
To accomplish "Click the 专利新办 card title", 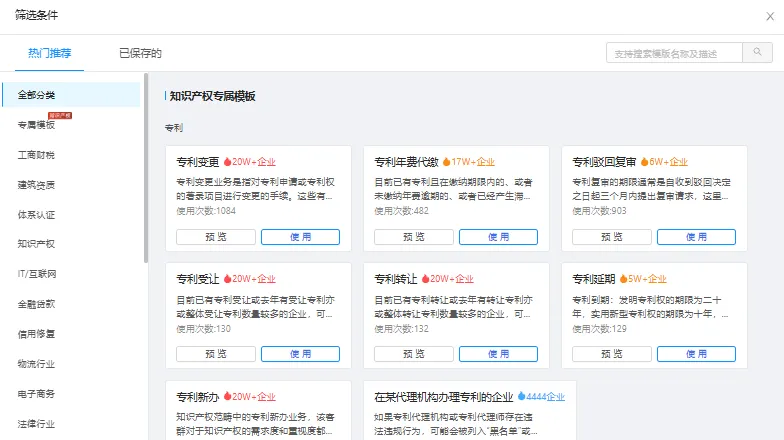I will [x=198, y=397].
